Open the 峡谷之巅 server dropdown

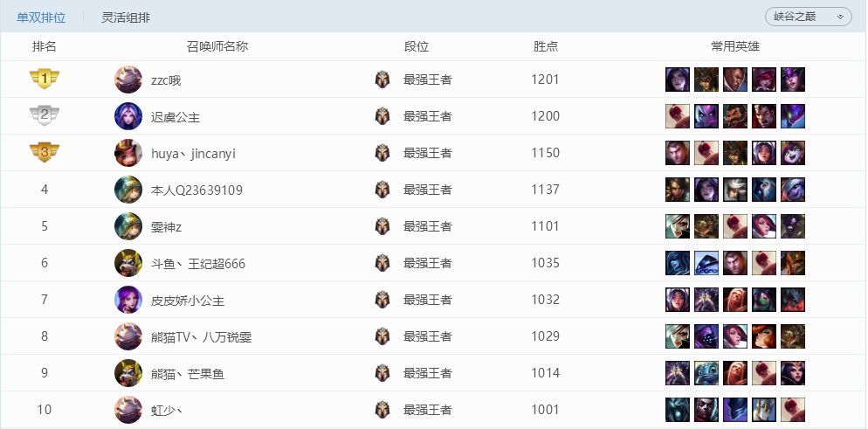(x=808, y=17)
